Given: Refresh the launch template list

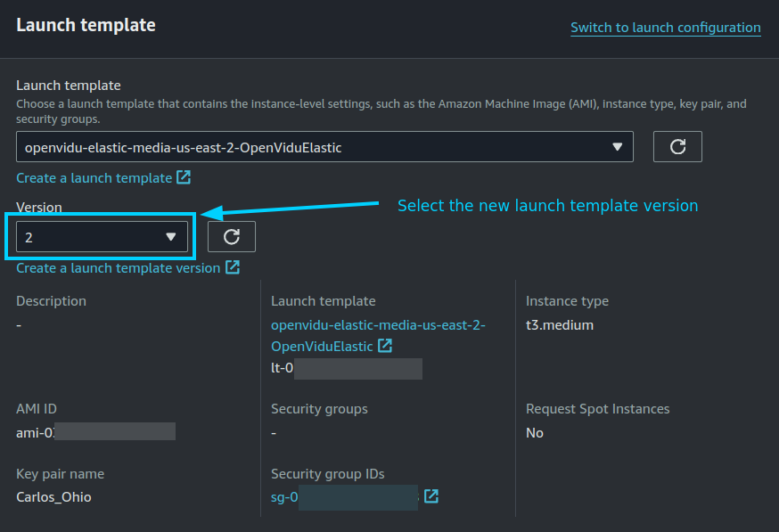Looking at the screenshot, I should [x=676, y=146].
